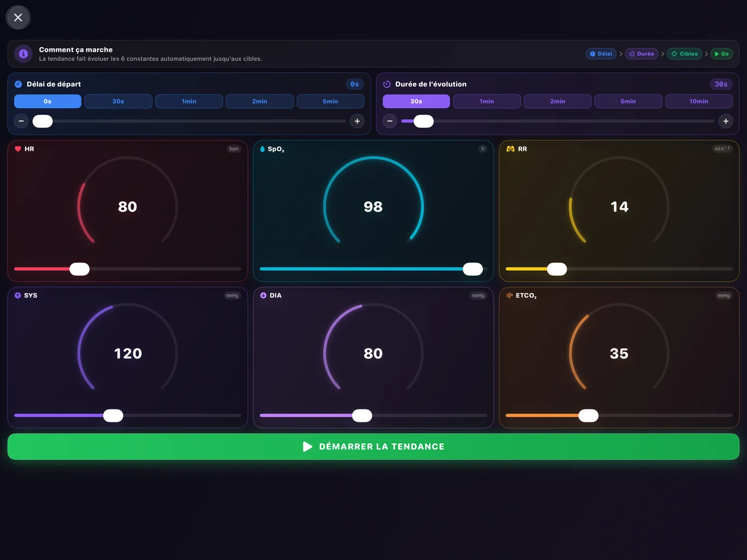Select 5min start delay preset

point(330,101)
